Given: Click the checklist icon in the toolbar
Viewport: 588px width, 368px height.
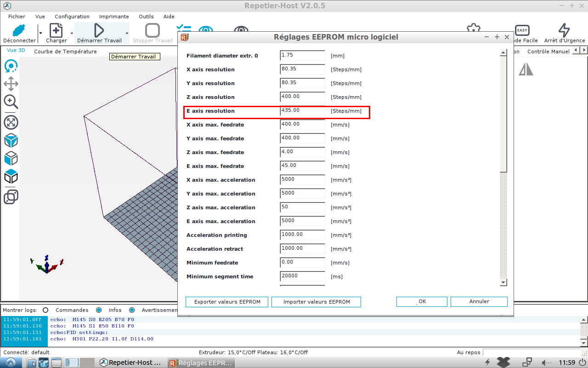Looking at the screenshot, I should (x=184, y=29).
